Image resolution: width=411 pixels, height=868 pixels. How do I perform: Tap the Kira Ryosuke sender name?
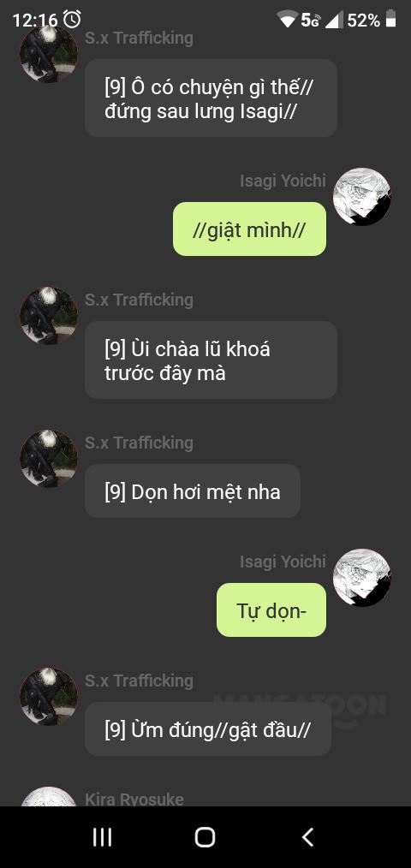click(134, 799)
